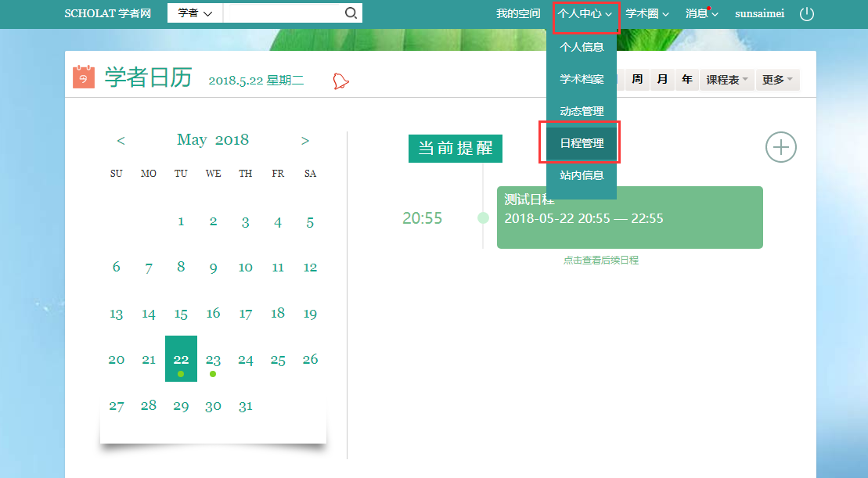Go to previous month with left arrow
Screen dimensions: 868x478
click(x=121, y=141)
